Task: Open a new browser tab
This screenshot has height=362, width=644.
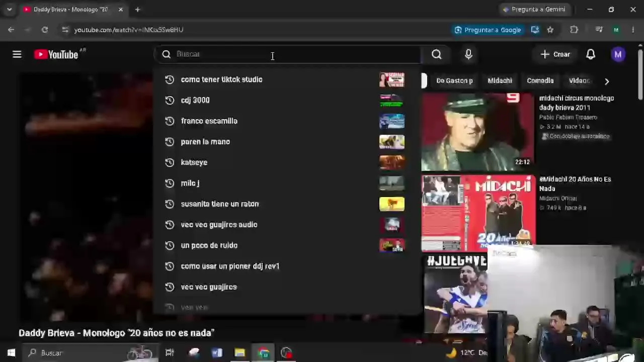Action: 137,9
